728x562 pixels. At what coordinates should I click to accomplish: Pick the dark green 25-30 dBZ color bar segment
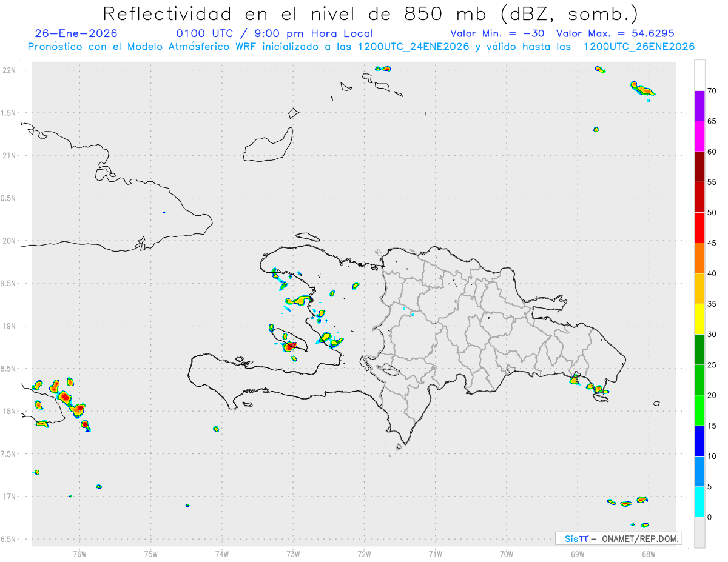(699, 350)
